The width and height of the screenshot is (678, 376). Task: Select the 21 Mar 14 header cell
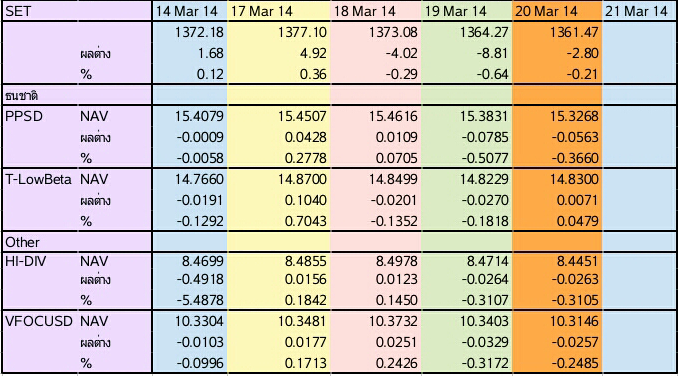point(636,11)
